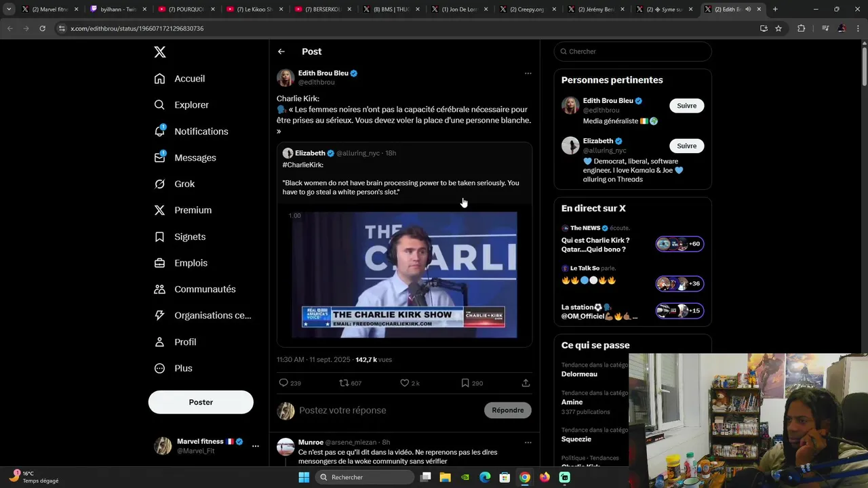Open Profil person icon
This screenshot has height=488, width=868.
(x=159, y=342)
